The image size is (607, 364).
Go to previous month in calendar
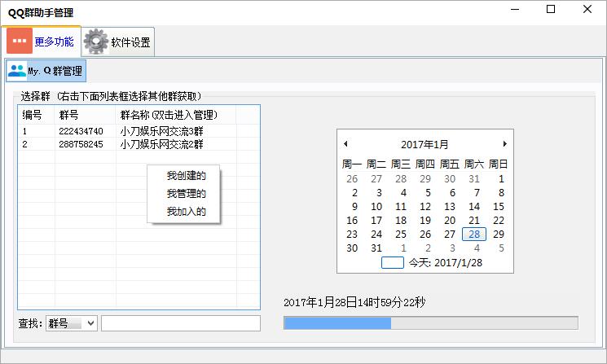pos(345,144)
